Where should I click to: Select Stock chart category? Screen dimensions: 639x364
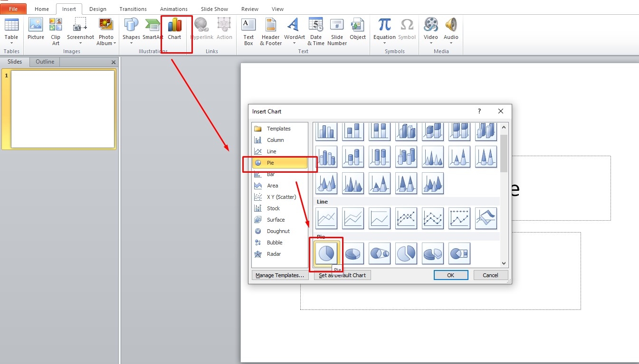coord(280,208)
